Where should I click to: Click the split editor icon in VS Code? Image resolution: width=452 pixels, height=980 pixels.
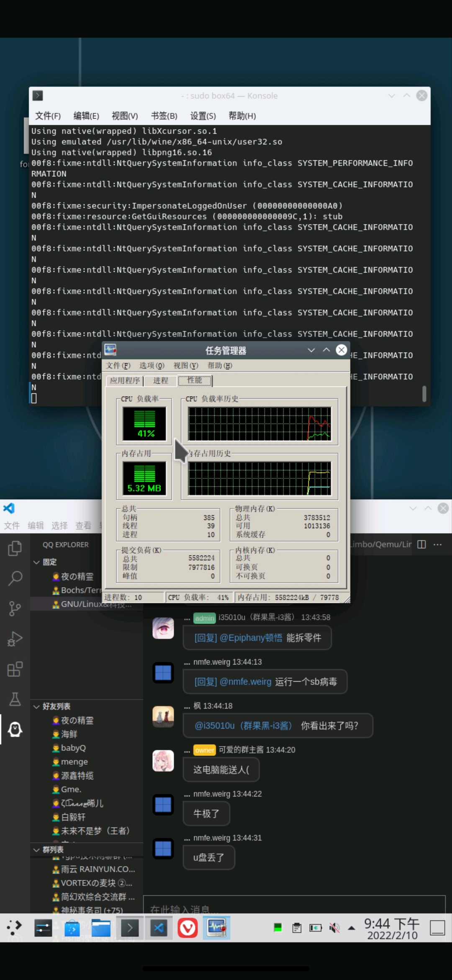(x=421, y=544)
